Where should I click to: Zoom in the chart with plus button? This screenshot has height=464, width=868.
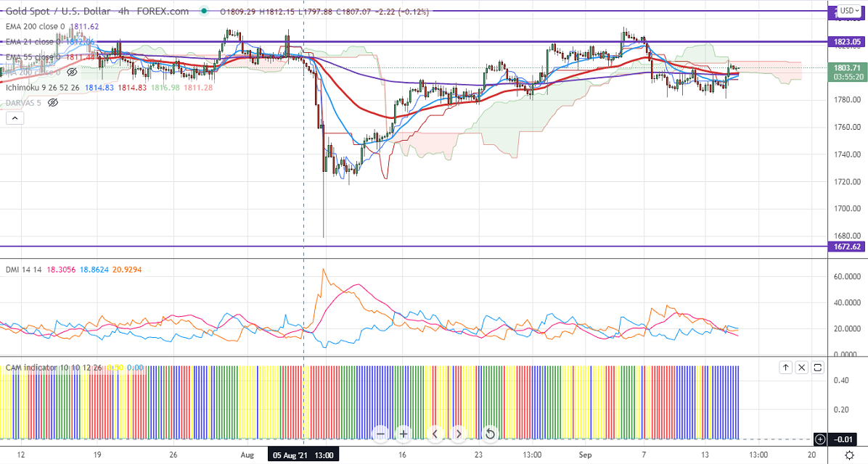click(404, 434)
